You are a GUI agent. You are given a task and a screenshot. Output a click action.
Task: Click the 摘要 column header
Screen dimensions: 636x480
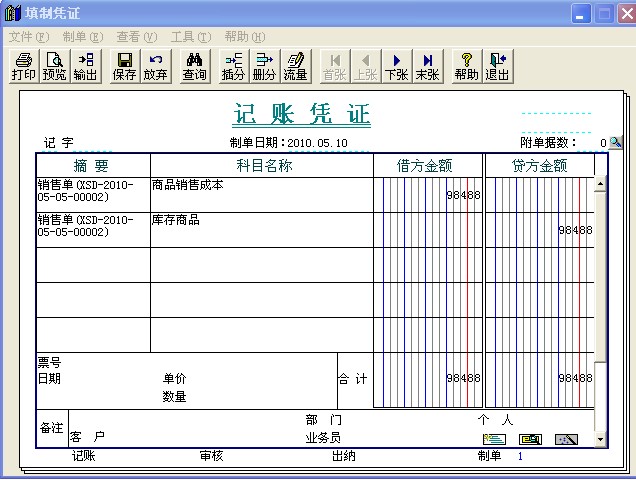pos(93,166)
